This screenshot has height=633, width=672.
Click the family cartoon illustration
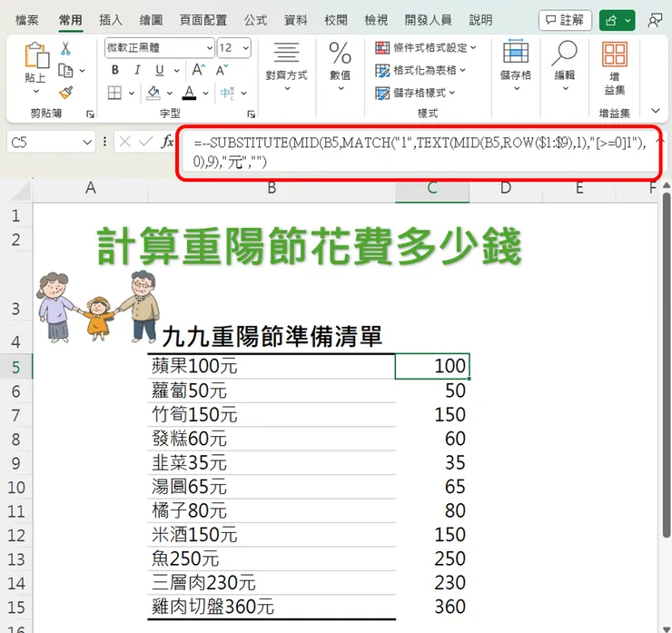click(x=98, y=307)
